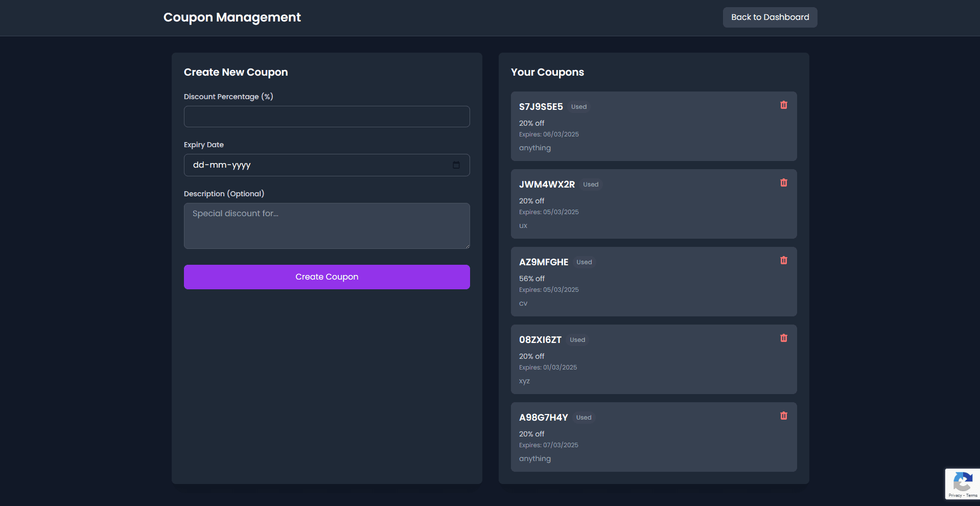Click the Back to Dashboard button

pos(769,17)
